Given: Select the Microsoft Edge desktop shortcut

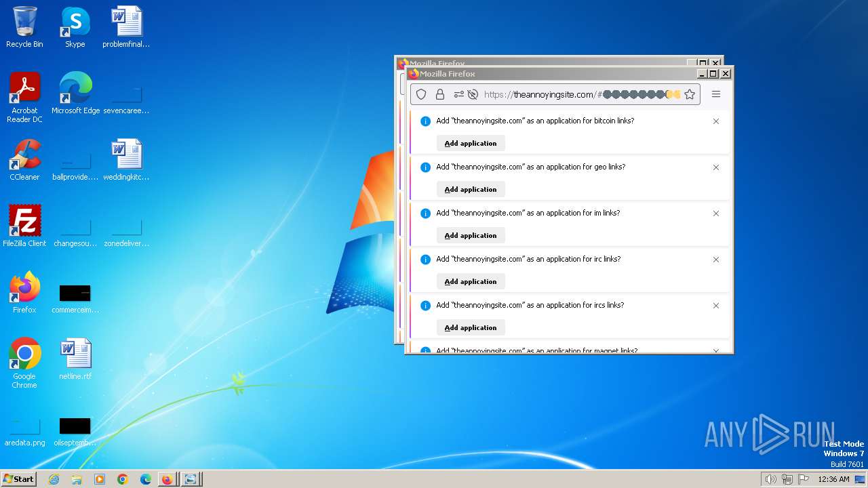Looking at the screenshot, I should click(x=75, y=94).
